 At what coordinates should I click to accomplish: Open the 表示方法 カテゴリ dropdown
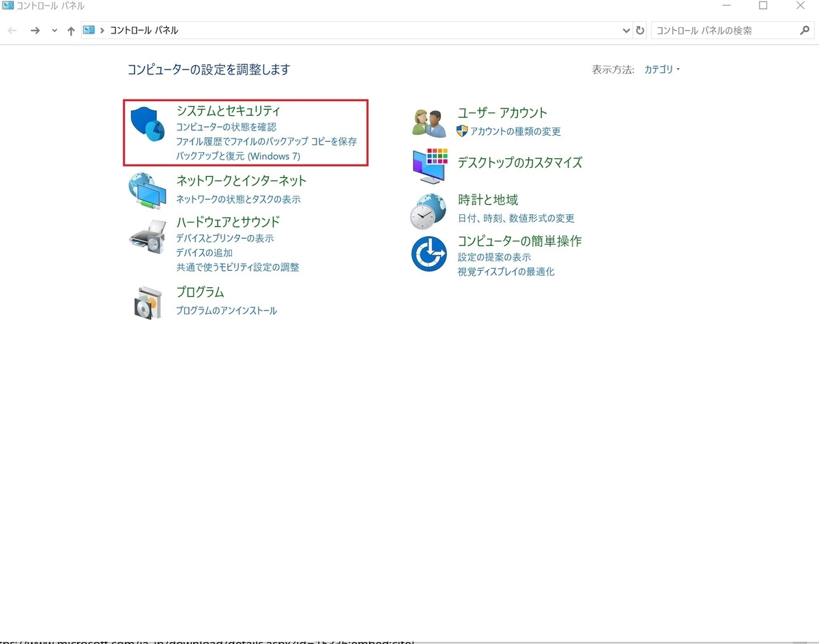659,69
